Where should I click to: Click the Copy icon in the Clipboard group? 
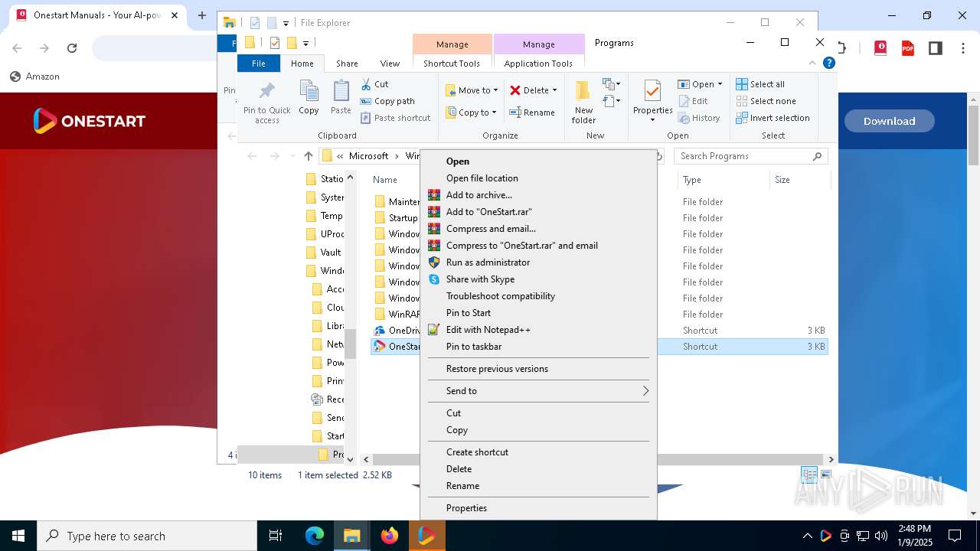309,91
